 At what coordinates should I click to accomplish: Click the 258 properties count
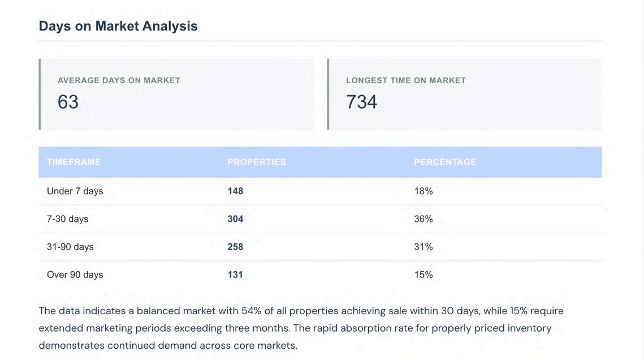pyautogui.click(x=235, y=247)
